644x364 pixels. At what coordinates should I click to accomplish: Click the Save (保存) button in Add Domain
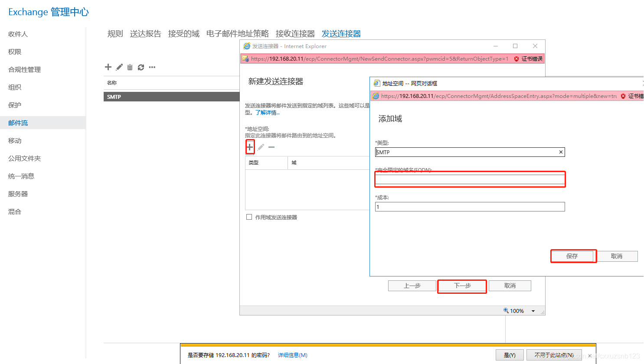(572, 256)
